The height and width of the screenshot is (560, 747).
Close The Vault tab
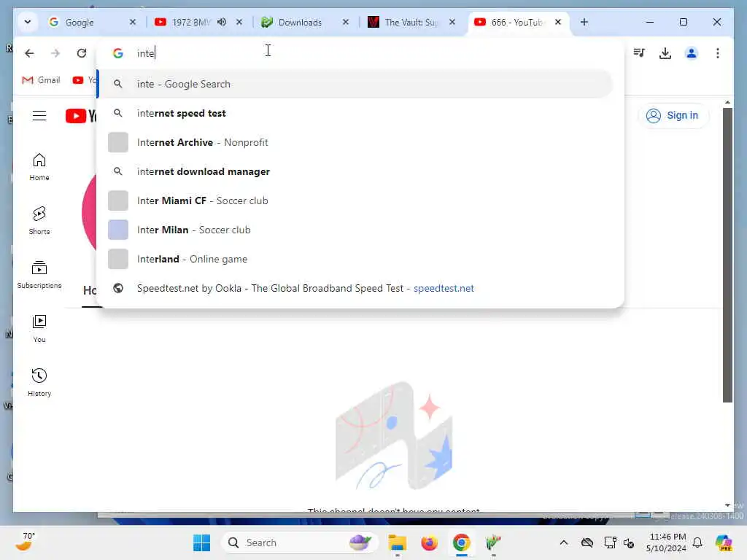point(452,22)
